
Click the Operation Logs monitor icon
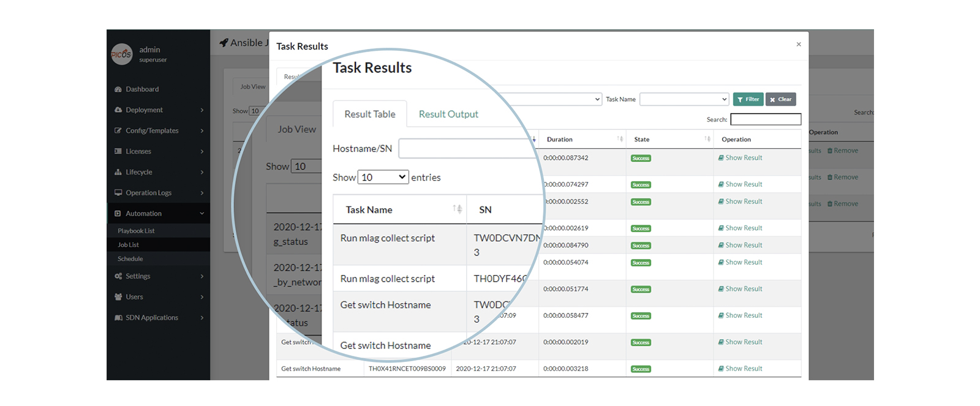point(118,193)
